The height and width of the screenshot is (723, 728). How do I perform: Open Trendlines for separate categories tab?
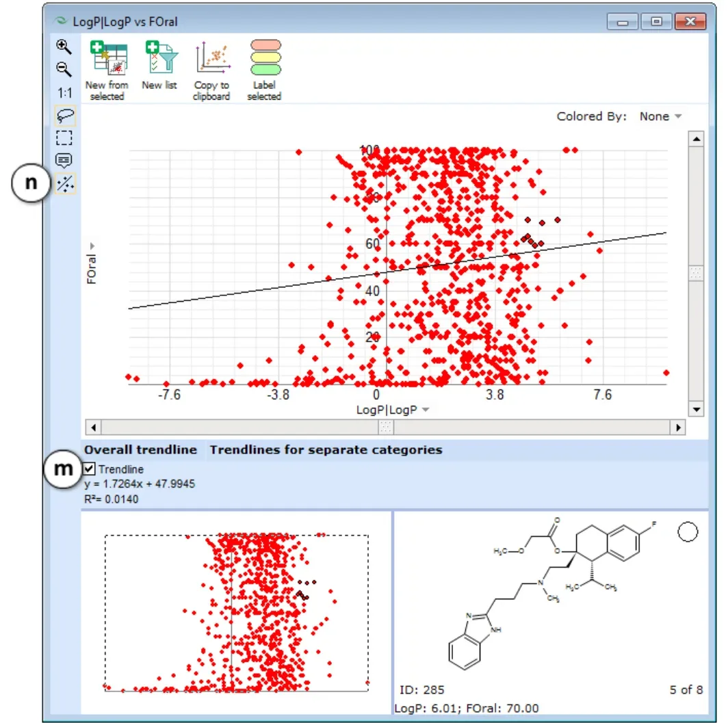tap(326, 449)
